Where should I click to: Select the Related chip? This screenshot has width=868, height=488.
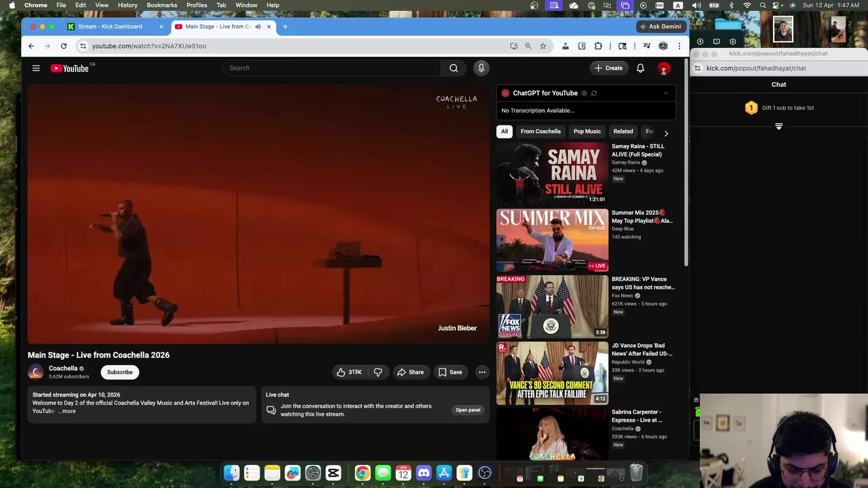pos(623,131)
